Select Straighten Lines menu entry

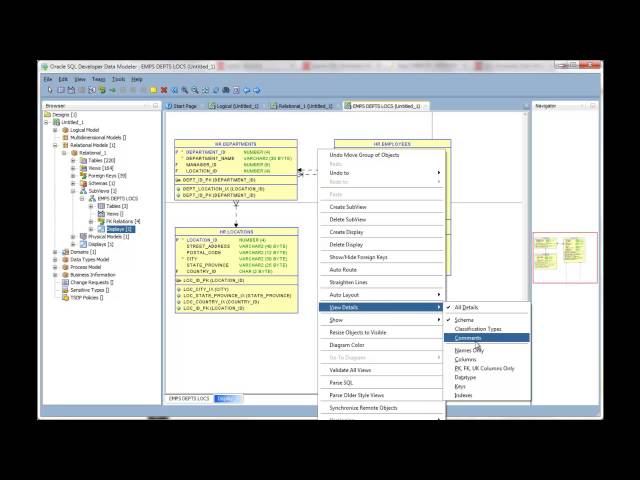(382, 282)
